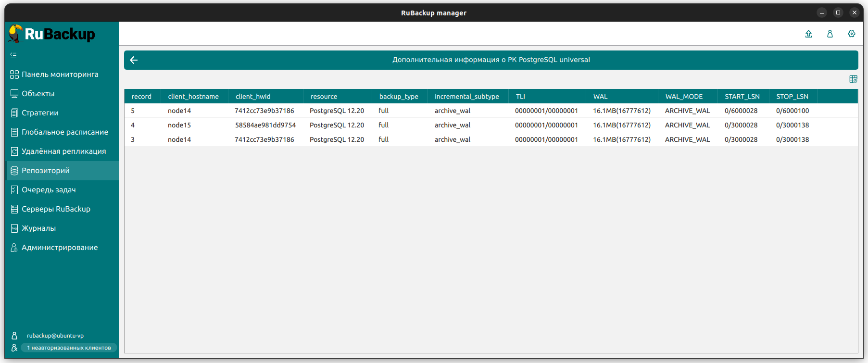The image size is (868, 363).
Task: Click 16.1MB(16777612) in record 4 row
Action: (x=622, y=125)
